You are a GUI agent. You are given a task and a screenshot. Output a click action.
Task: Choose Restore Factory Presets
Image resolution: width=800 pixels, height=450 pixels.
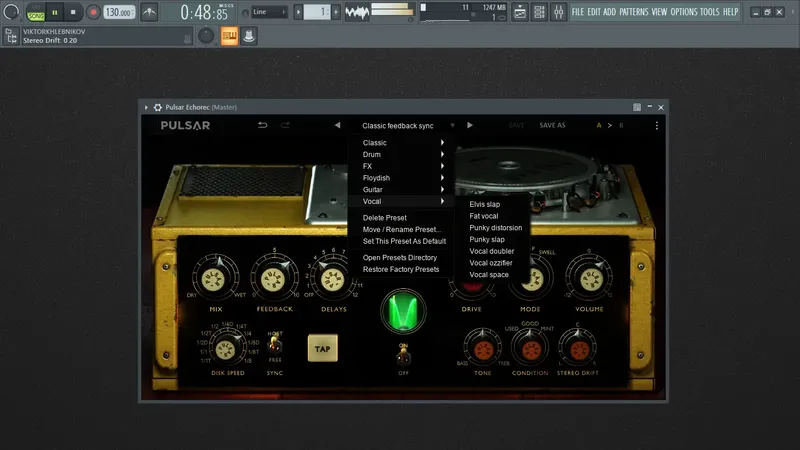[401, 269]
